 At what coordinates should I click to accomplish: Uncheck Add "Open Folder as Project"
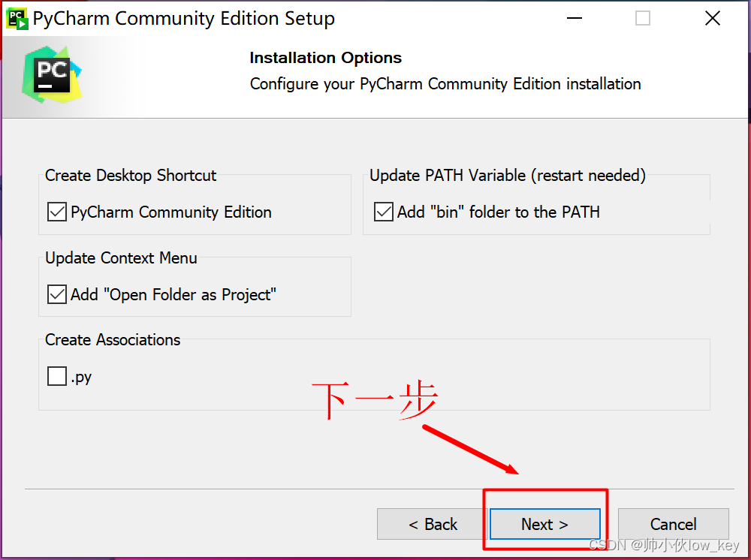click(x=57, y=294)
